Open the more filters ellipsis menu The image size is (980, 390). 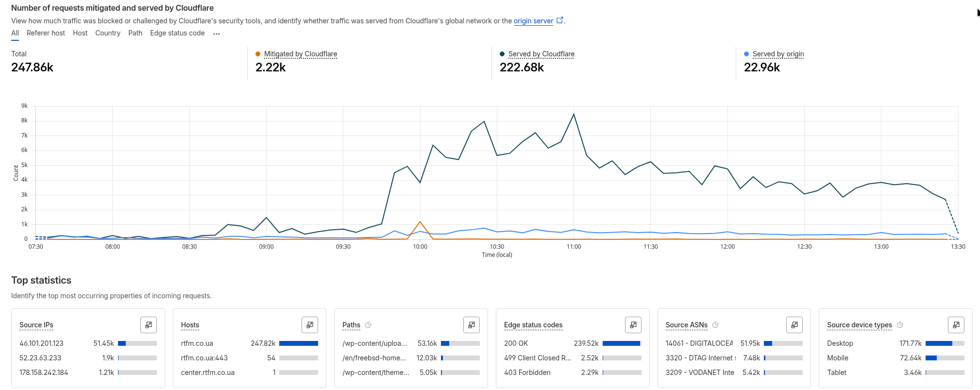tap(217, 34)
